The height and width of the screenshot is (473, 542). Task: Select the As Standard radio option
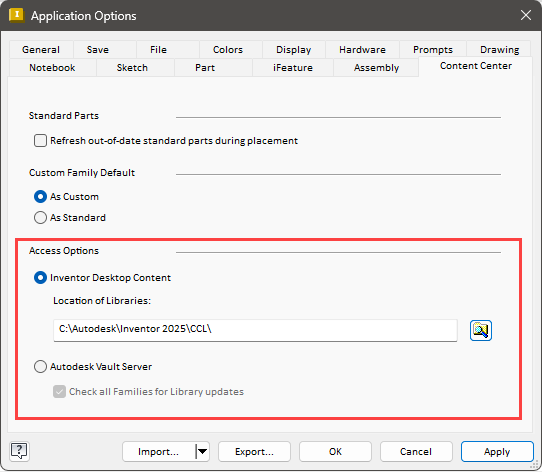pos(40,217)
